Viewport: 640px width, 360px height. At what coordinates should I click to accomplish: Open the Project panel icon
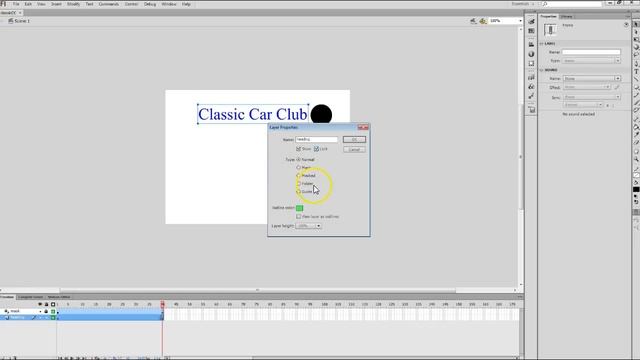tap(532, 110)
